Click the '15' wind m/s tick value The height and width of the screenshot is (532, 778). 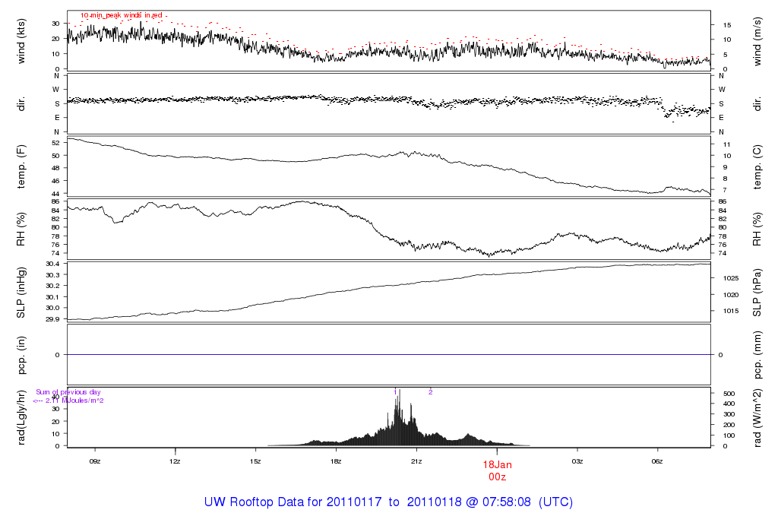click(x=727, y=25)
